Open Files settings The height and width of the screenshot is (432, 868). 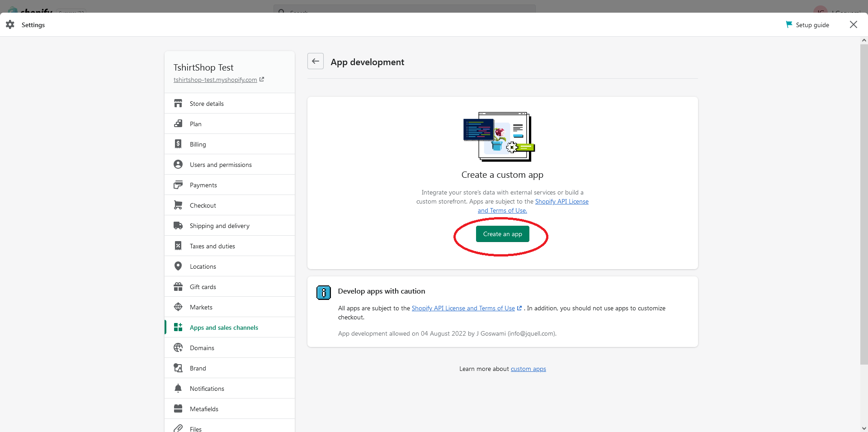(x=230, y=426)
